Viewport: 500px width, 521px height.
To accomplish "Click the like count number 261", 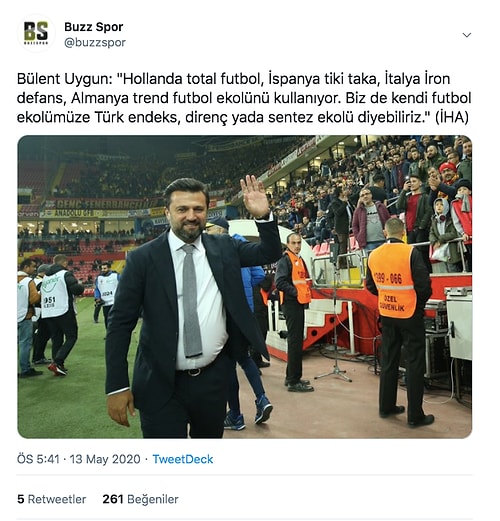I will point(113,499).
